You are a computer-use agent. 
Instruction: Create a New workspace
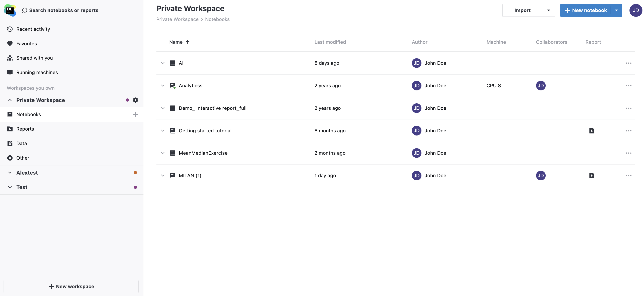71,286
